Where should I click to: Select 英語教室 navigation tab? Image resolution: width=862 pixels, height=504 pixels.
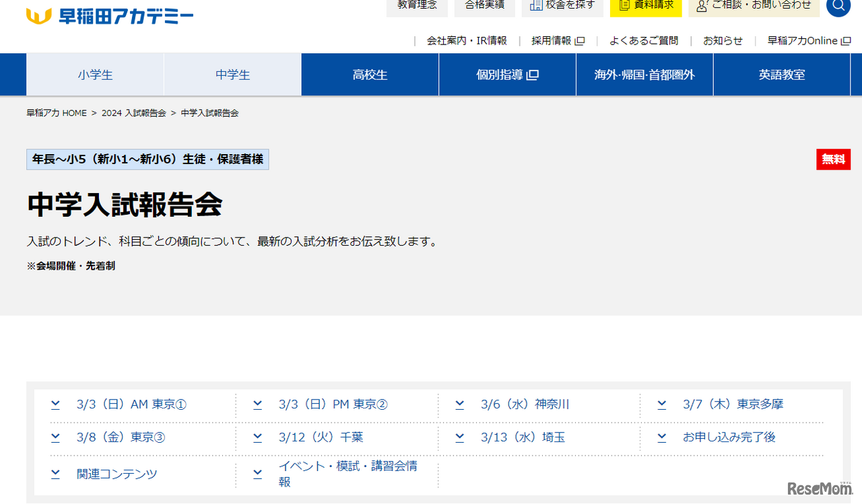tap(782, 75)
